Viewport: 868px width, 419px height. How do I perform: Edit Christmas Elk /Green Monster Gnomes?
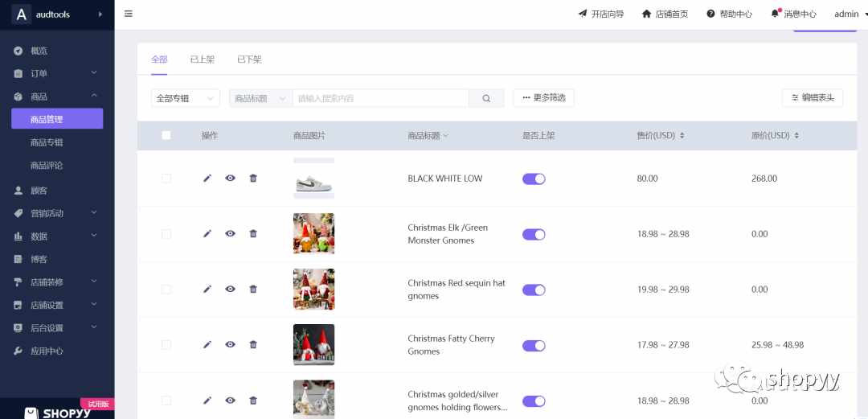pyautogui.click(x=207, y=233)
